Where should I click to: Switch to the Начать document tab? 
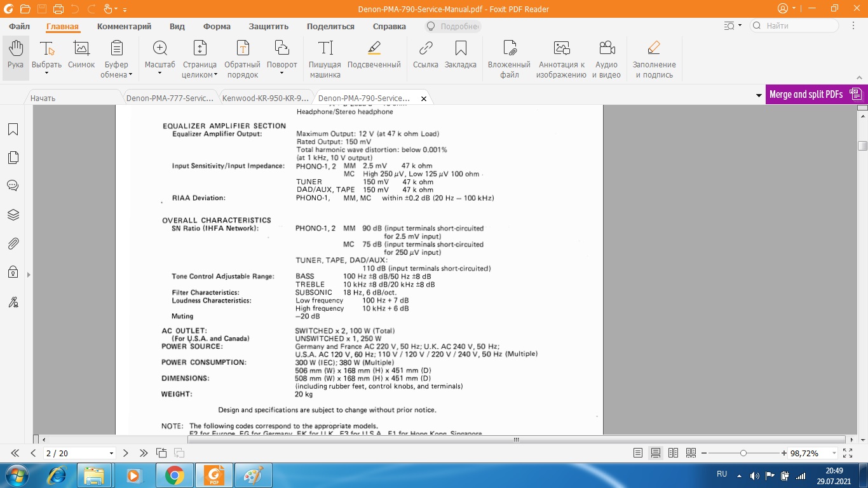point(73,98)
